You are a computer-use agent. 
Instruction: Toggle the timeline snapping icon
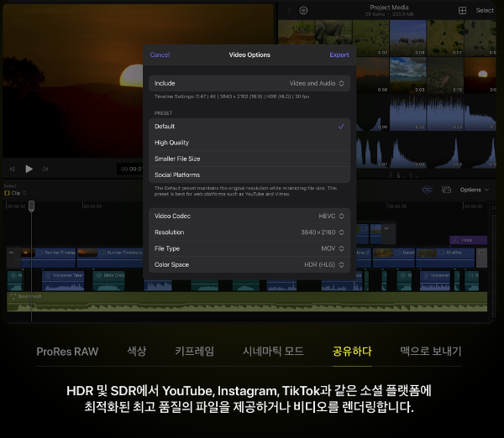(x=427, y=190)
